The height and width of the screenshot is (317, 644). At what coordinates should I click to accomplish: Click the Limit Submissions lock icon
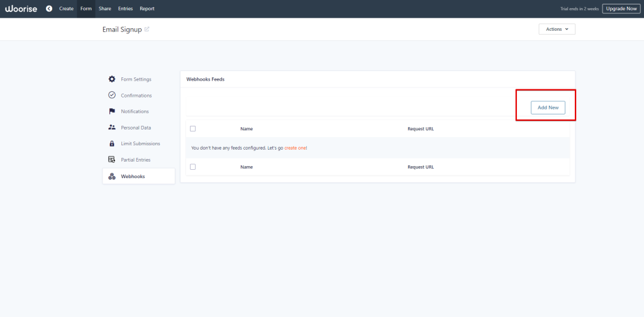tap(112, 144)
